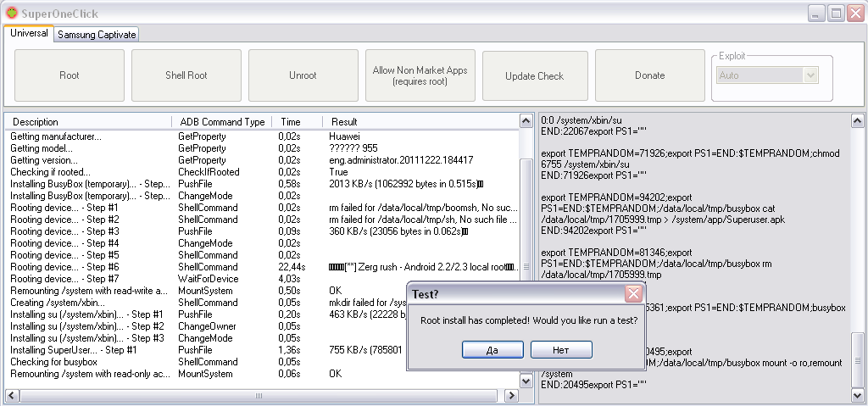The height and width of the screenshot is (406, 868).
Task: Click the log list vertical scrollbar thumb
Action: coord(526,266)
